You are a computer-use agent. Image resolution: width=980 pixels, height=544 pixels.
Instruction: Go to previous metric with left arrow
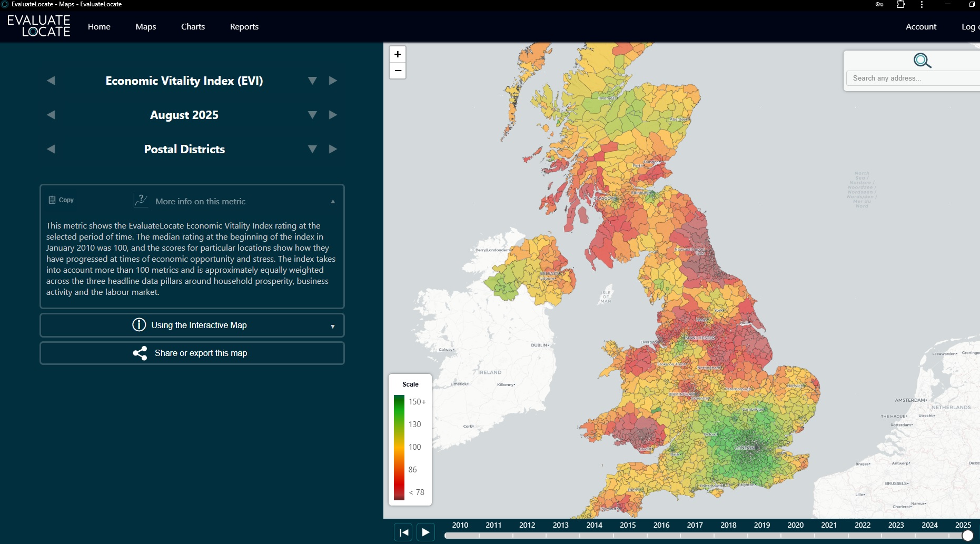(x=51, y=81)
